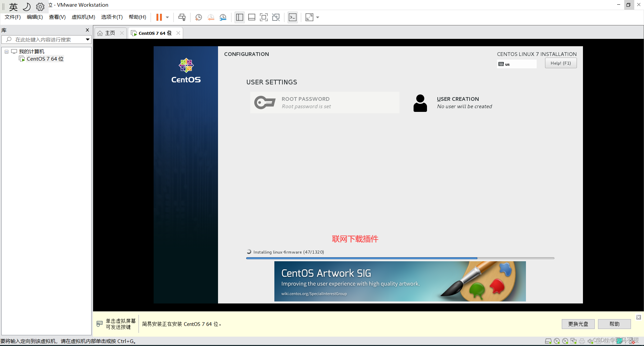Click the printer status icon
Screen dimensions: 644x346
[x=582, y=341]
